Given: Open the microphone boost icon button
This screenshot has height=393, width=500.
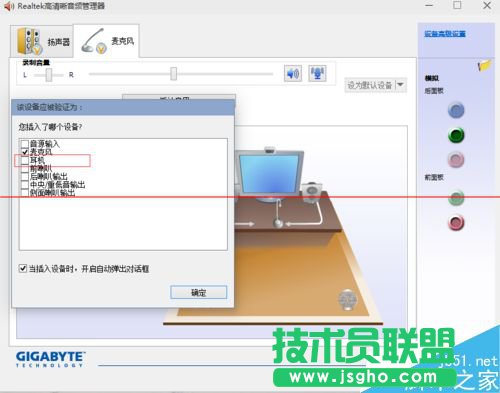Looking at the screenshot, I should coord(317,73).
